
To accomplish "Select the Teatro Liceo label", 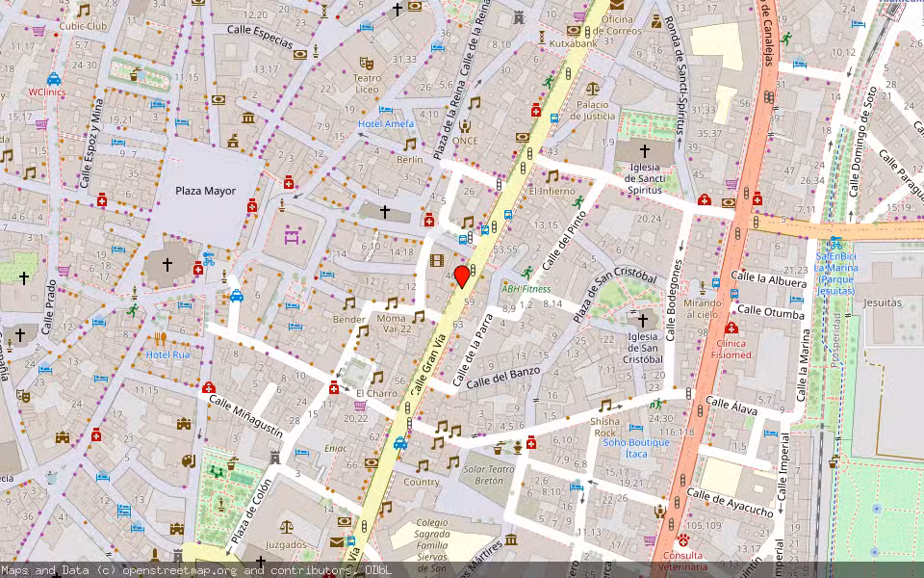I will pyautogui.click(x=367, y=84).
